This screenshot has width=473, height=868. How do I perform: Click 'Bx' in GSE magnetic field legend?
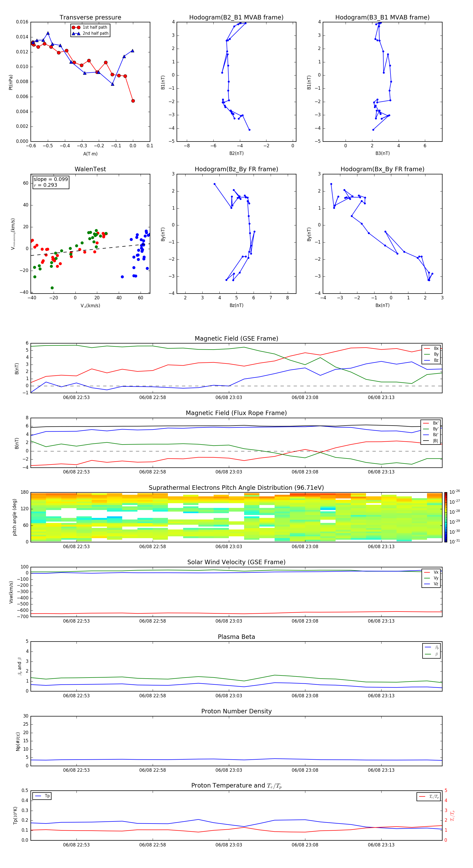(x=436, y=349)
